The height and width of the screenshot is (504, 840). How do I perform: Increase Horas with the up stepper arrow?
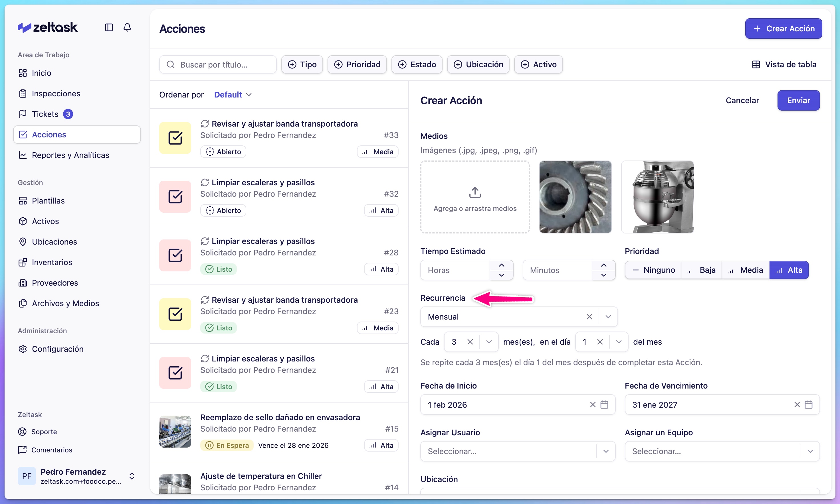click(x=502, y=265)
